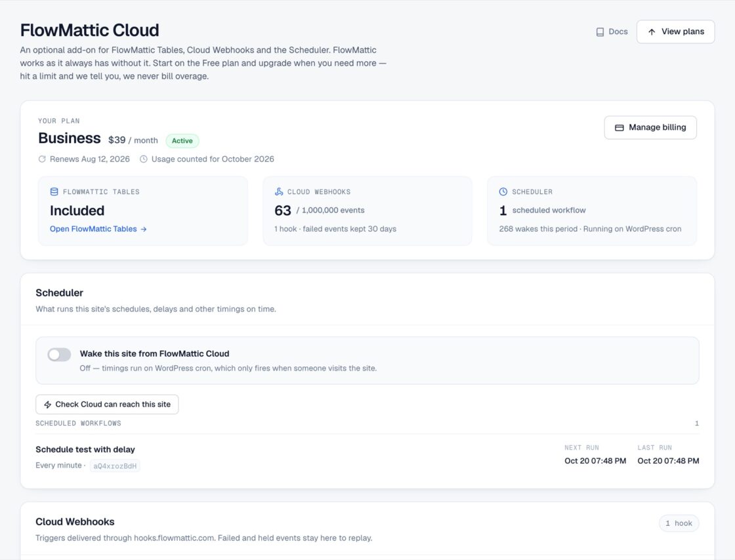
Task: Click the 63 events count
Action: [x=283, y=210]
